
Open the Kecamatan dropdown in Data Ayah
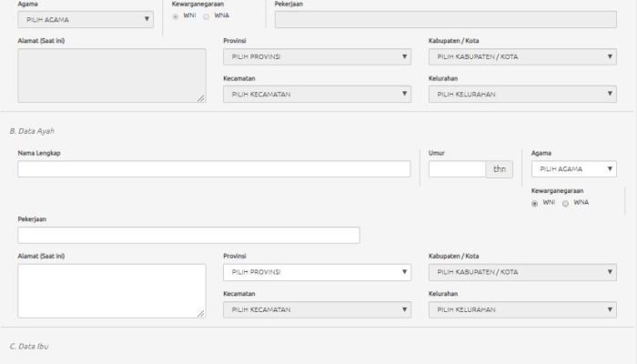pos(317,310)
